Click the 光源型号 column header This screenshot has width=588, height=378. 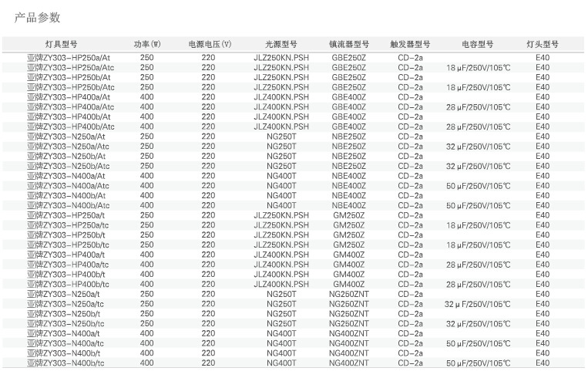pos(281,44)
